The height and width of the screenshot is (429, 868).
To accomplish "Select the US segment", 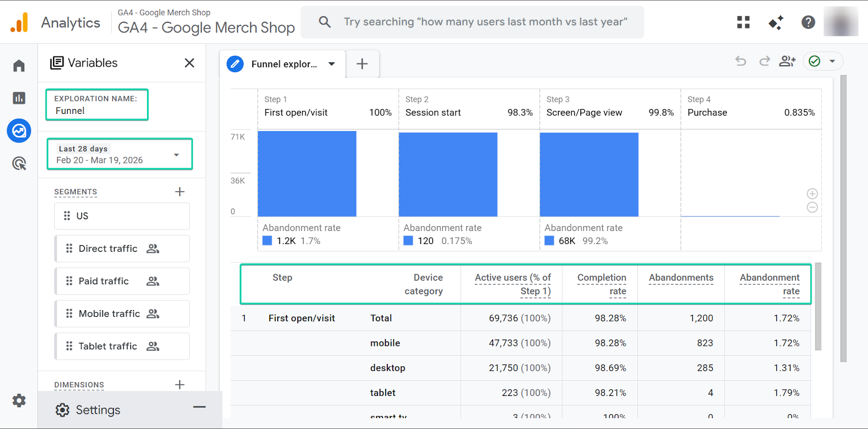I will (x=122, y=216).
